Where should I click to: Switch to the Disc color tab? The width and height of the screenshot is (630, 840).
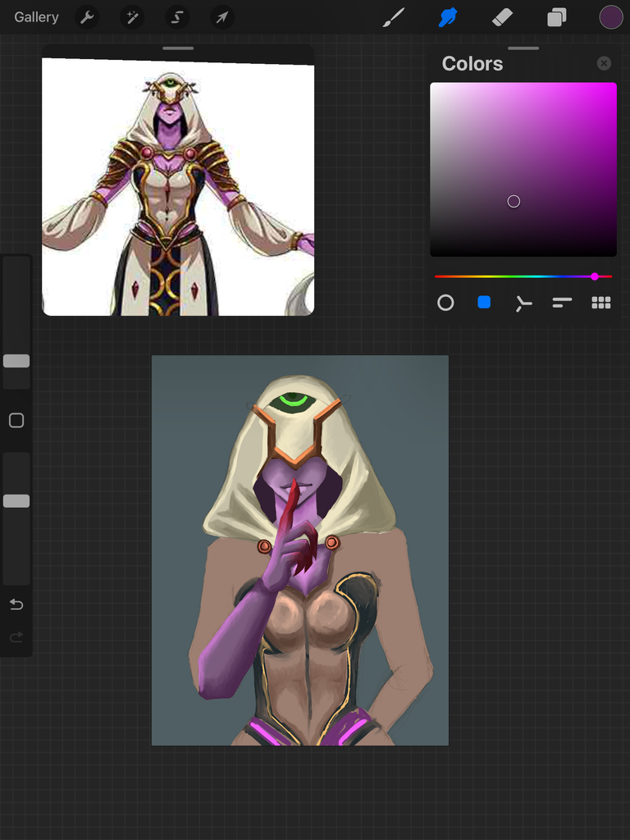point(445,303)
